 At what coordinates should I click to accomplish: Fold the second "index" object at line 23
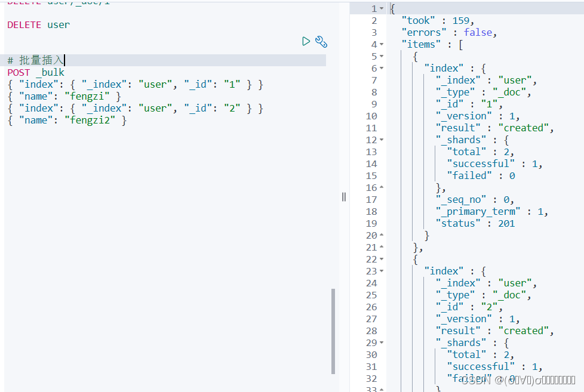point(382,271)
